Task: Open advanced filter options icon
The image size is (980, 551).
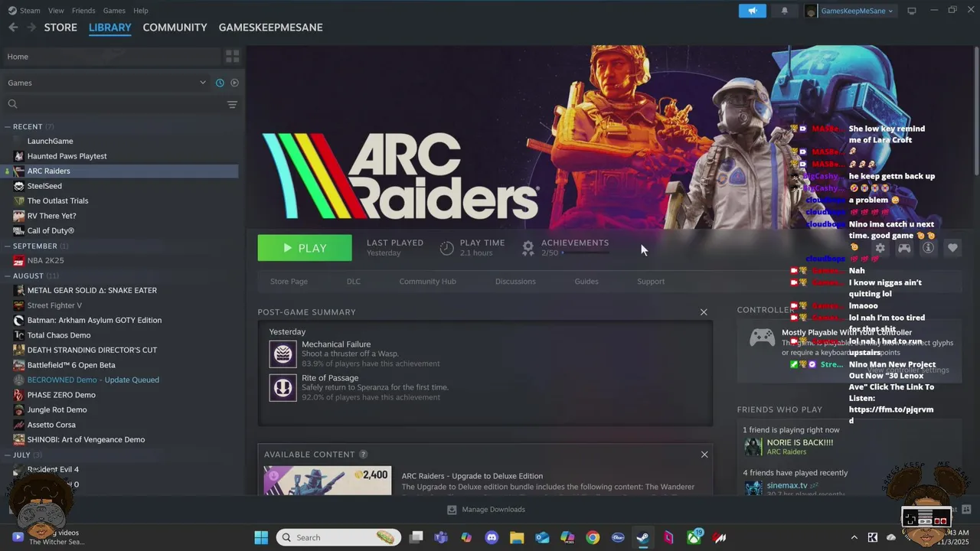Action: [x=232, y=104]
